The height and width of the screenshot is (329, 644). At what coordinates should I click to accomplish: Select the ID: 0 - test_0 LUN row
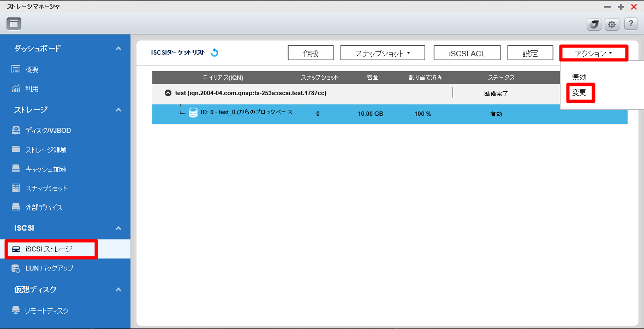tap(390, 114)
